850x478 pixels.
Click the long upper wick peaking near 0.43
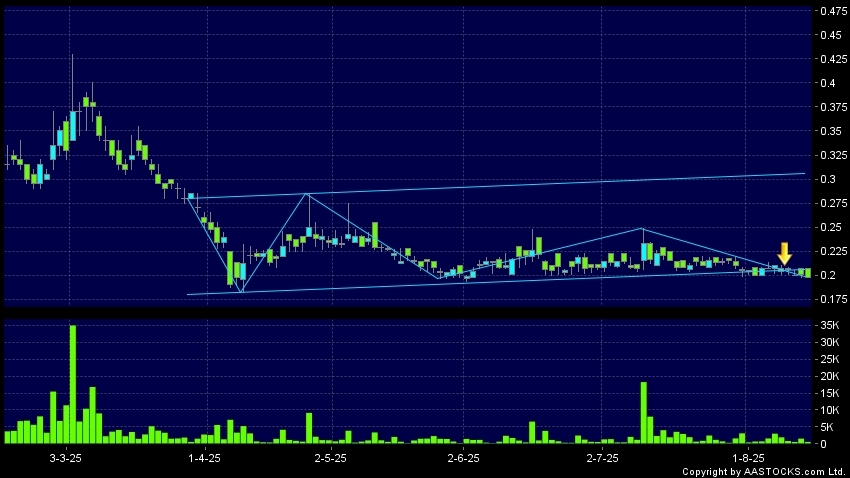(x=73, y=83)
